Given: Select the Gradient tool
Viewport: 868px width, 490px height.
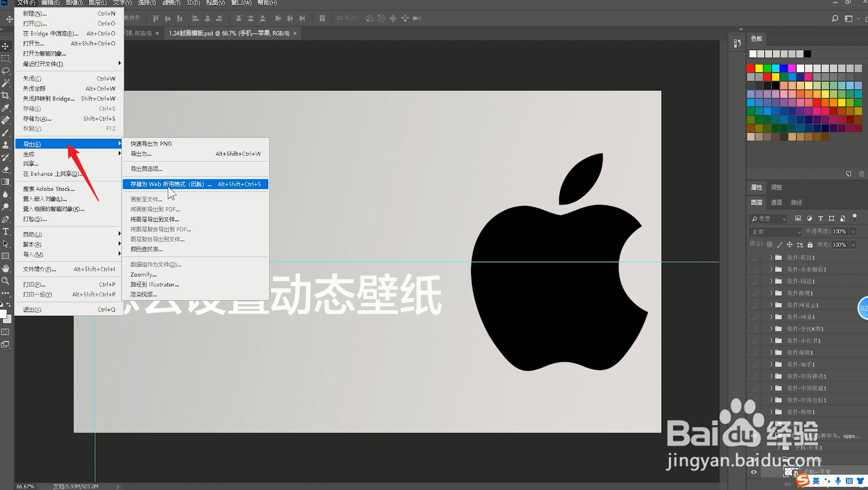Looking at the screenshot, I should point(5,182).
